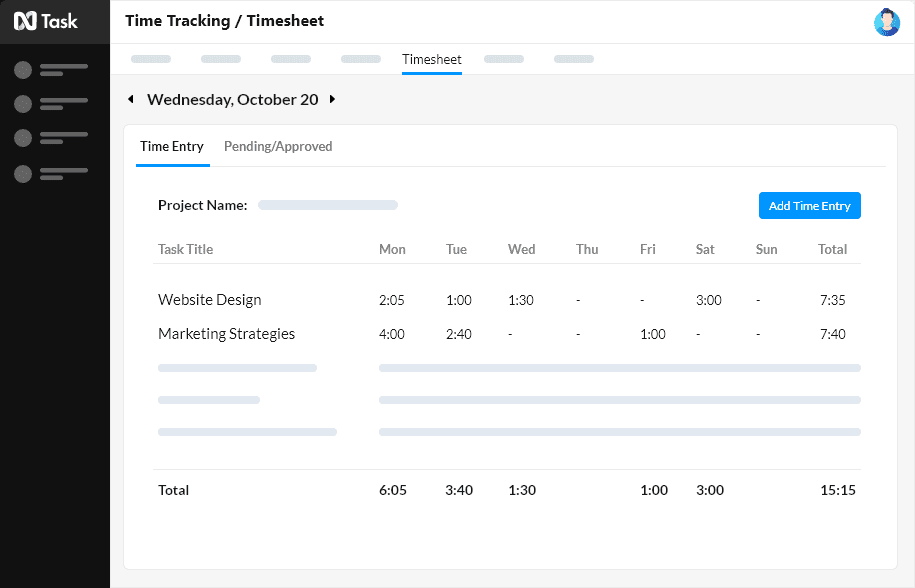Image resolution: width=915 pixels, height=588 pixels.
Task: Open the Marketing Strategies task
Action: click(x=226, y=333)
